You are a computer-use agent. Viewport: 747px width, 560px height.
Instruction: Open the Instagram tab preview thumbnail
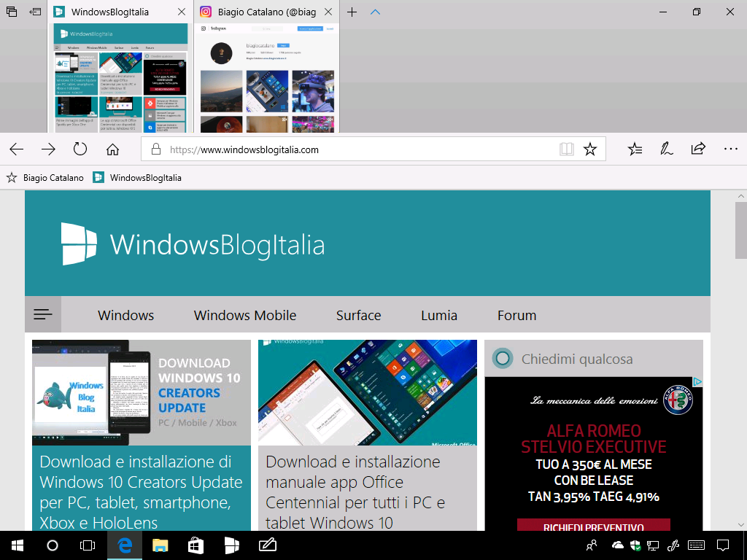tap(267, 77)
